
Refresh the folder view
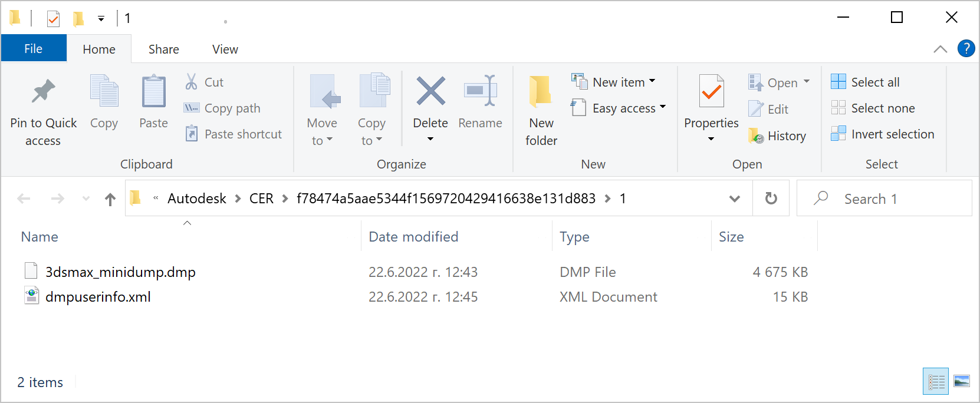(771, 198)
